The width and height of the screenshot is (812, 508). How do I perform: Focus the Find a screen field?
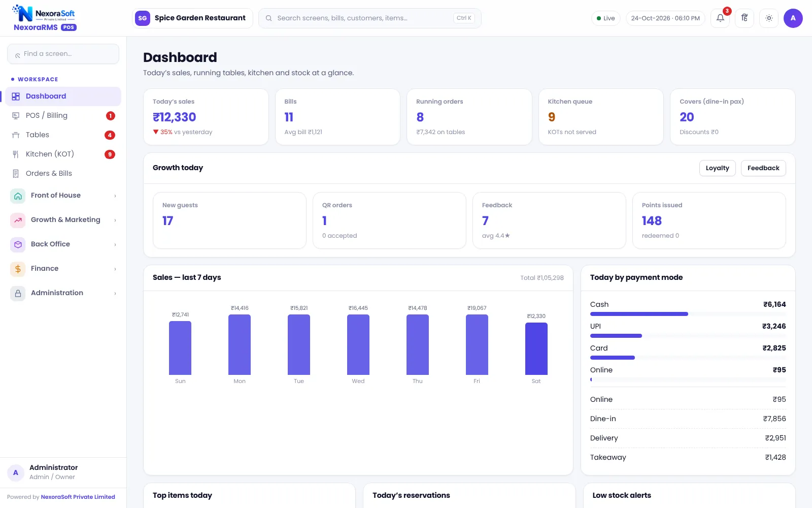63,54
